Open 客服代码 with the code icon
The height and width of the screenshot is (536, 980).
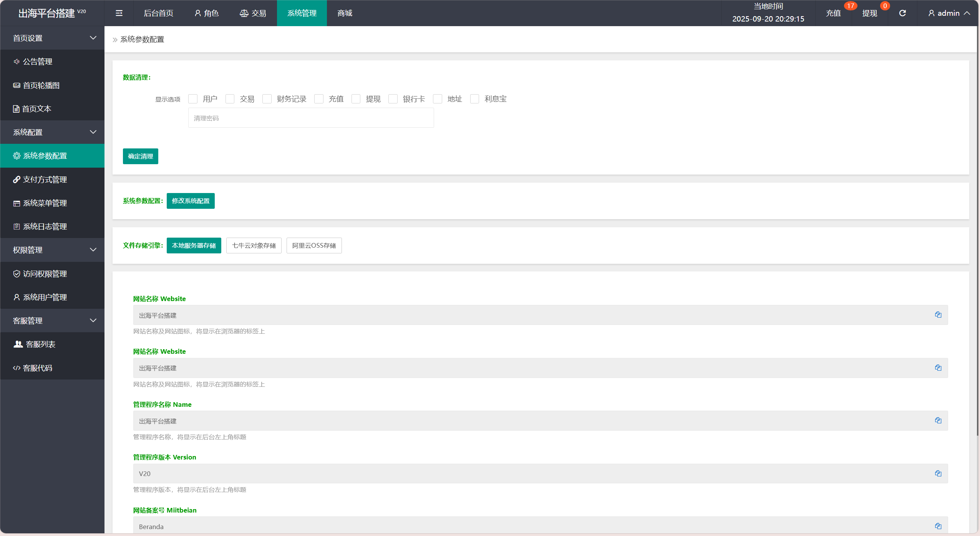click(x=37, y=368)
